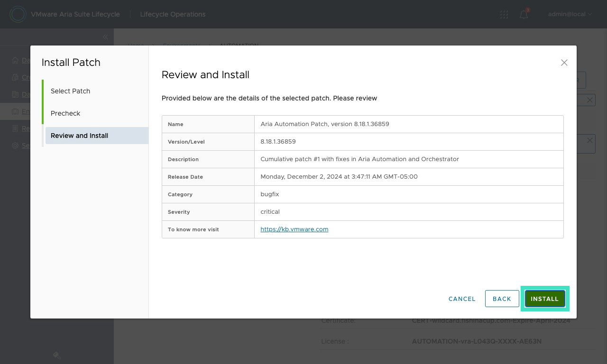Screen dimensions: 607x364
Task: Click the 'bugfix' category value
Action: click(270, 194)
